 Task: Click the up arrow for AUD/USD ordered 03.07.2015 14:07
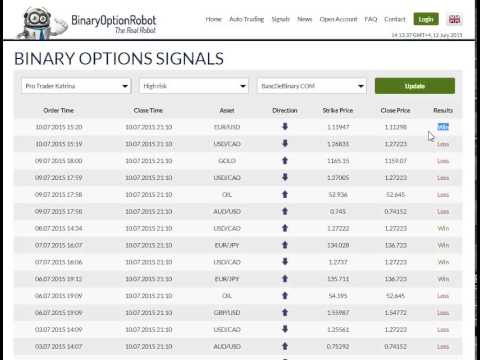285,346
